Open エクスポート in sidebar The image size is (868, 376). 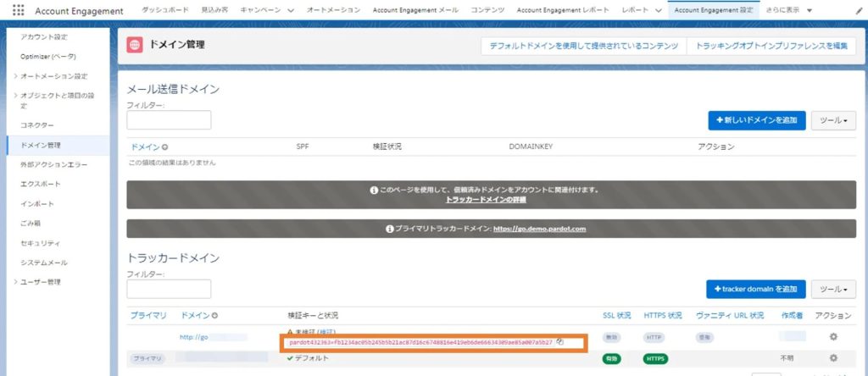click(x=41, y=184)
